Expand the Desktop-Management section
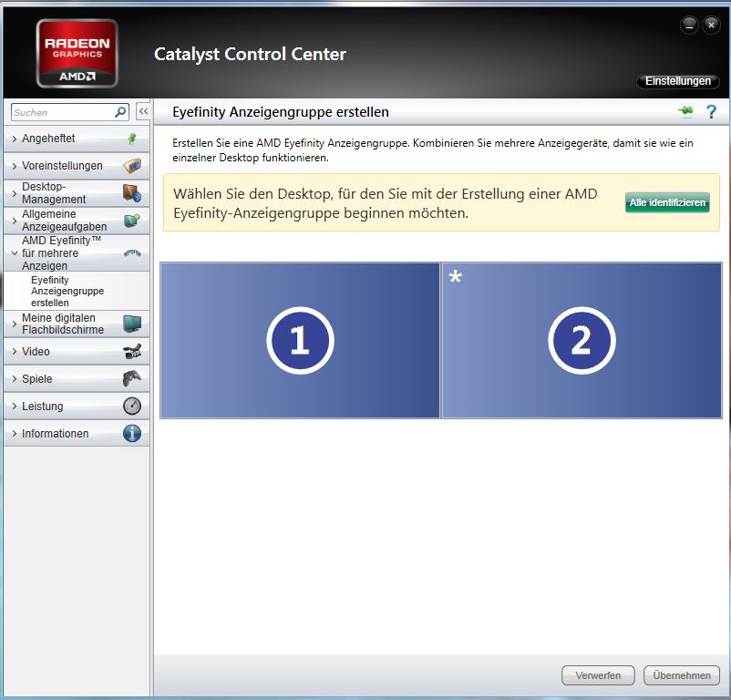This screenshot has height=700, width=731. 15,193
